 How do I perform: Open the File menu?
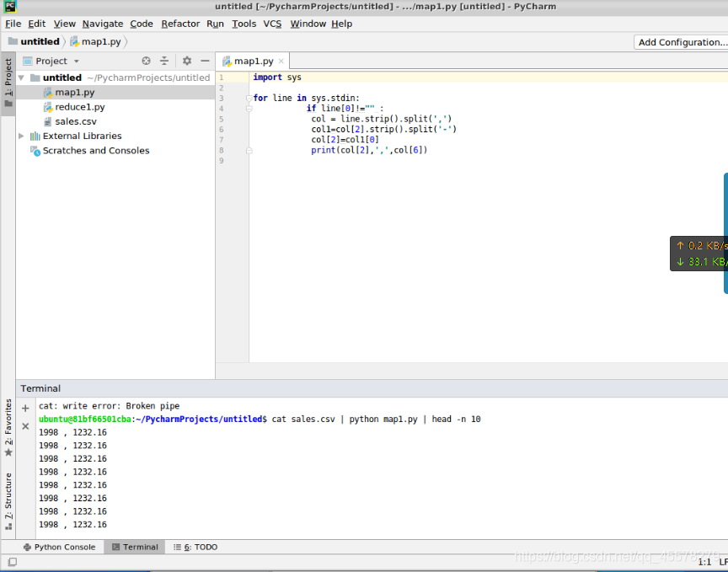[13, 24]
